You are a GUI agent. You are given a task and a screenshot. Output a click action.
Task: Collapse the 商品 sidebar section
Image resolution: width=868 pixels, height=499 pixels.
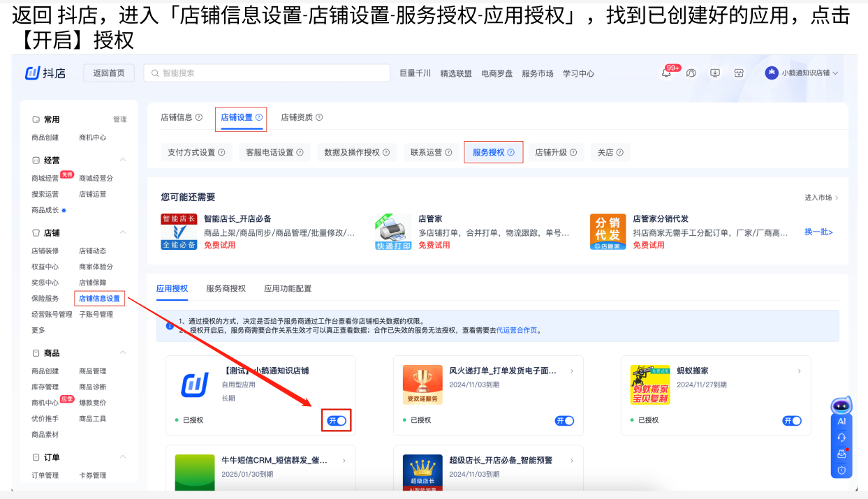click(x=123, y=352)
